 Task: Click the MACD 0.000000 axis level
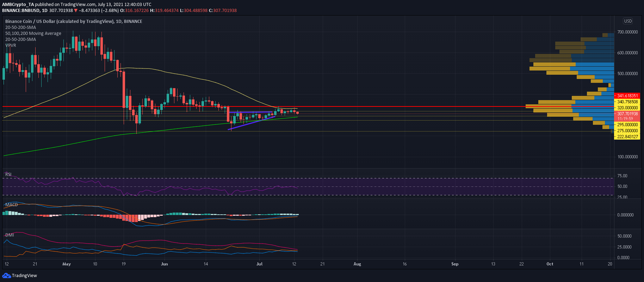coord(625,215)
